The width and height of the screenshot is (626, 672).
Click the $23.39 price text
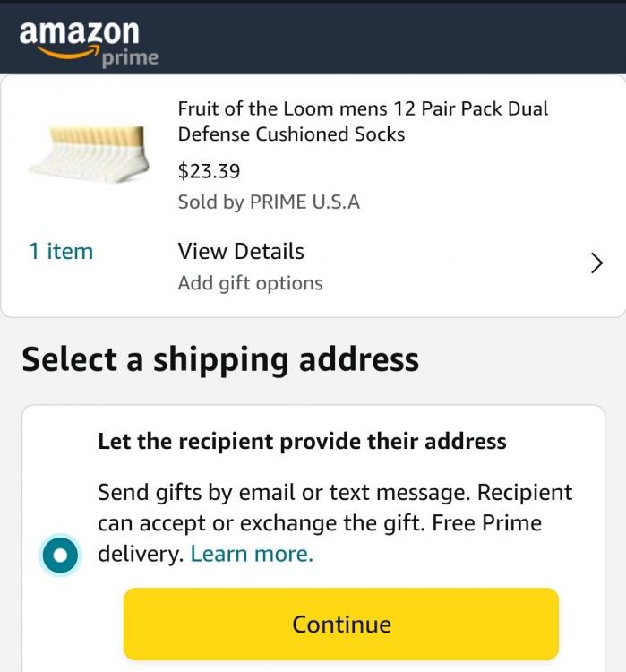[x=209, y=171]
